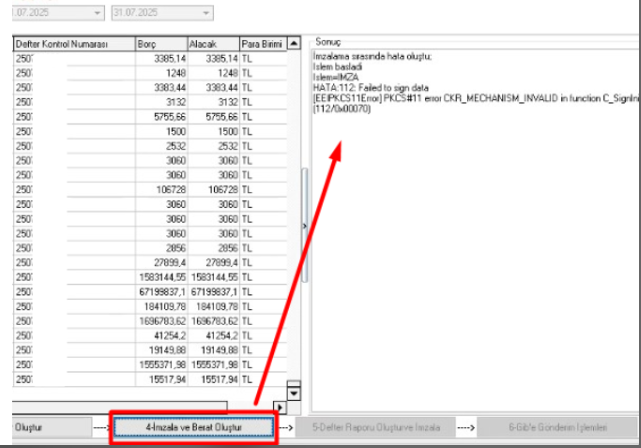Sort by the Borç column header

click(x=160, y=44)
